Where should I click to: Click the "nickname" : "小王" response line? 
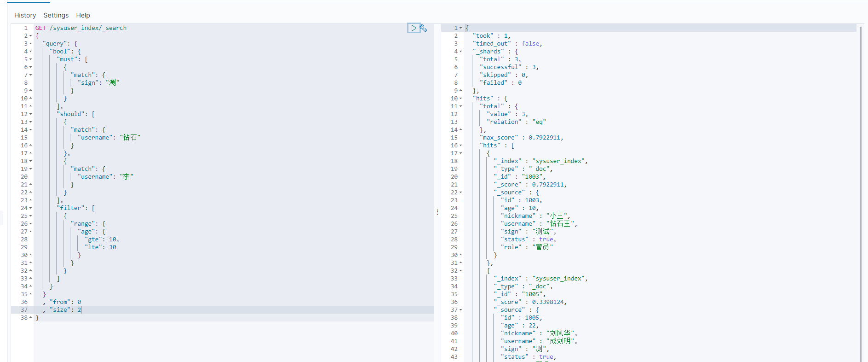536,216
